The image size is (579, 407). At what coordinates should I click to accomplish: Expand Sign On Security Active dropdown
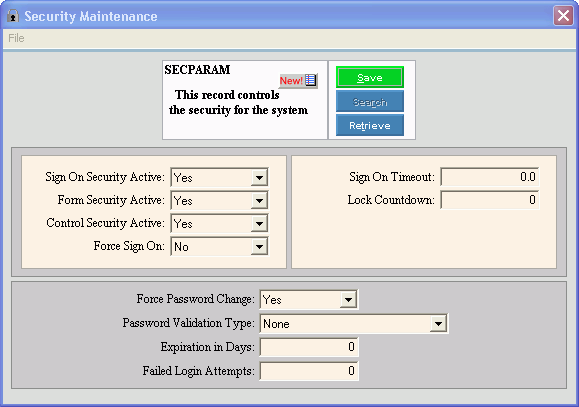(x=259, y=178)
